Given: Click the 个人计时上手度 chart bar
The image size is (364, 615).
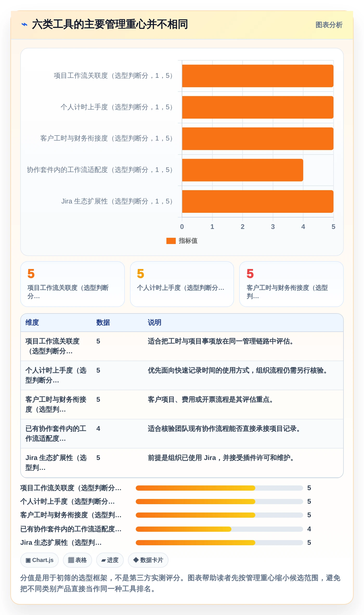Looking at the screenshot, I should point(258,107).
